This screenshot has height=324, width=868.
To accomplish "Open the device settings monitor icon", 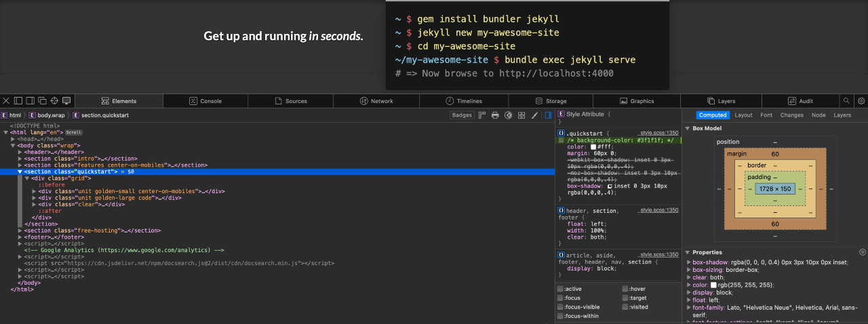I will pyautogui.click(x=66, y=101).
